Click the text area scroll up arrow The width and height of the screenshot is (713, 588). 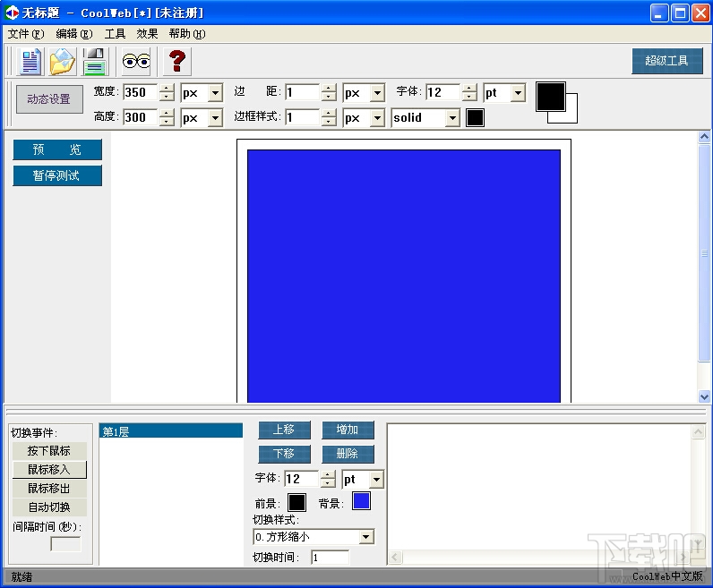[x=698, y=431]
